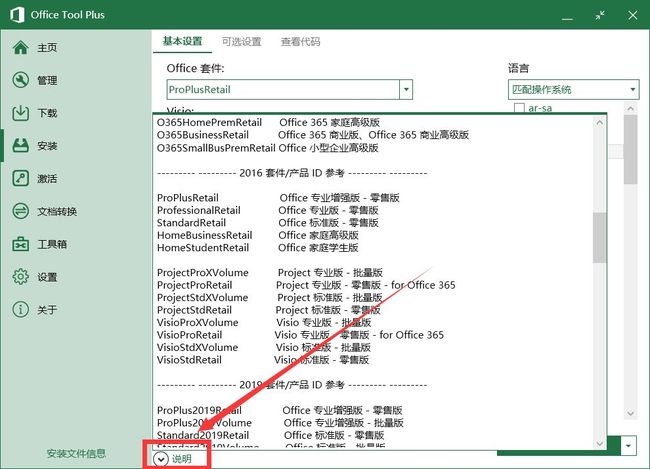Screen dimensions: 650x469
Task: Click the description panel scrollbar thumb
Action: 599,238
